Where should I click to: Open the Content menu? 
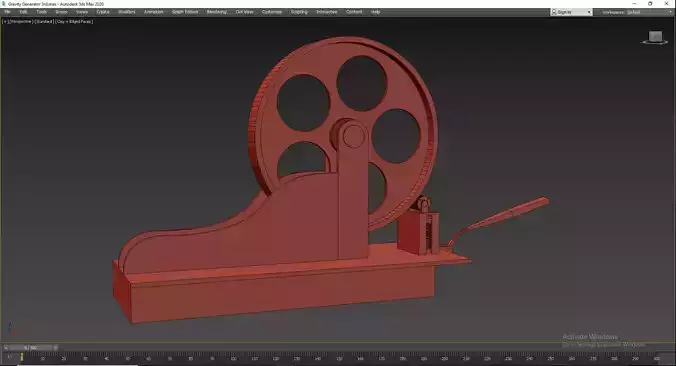(354, 12)
